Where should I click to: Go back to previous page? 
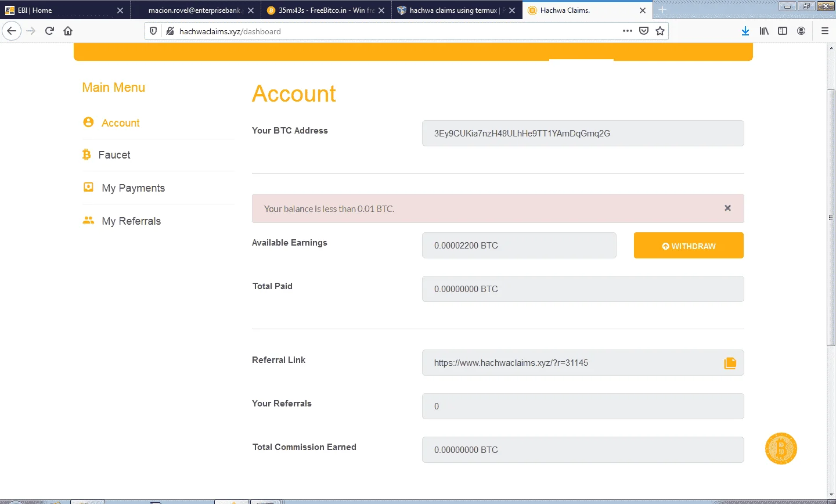pos(12,31)
